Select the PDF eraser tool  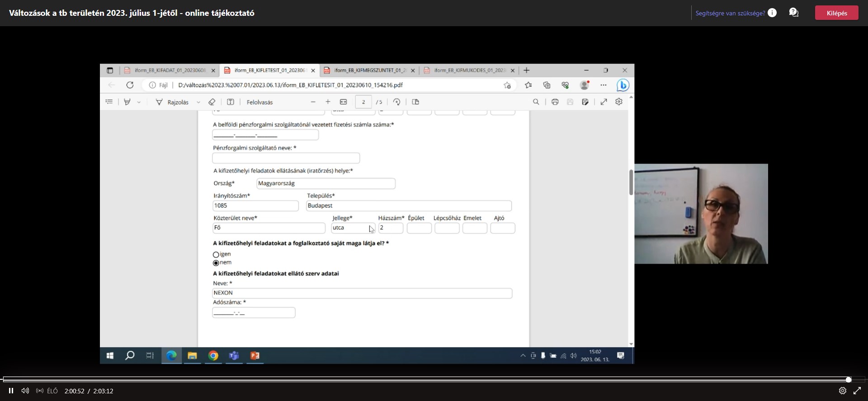pyautogui.click(x=212, y=102)
